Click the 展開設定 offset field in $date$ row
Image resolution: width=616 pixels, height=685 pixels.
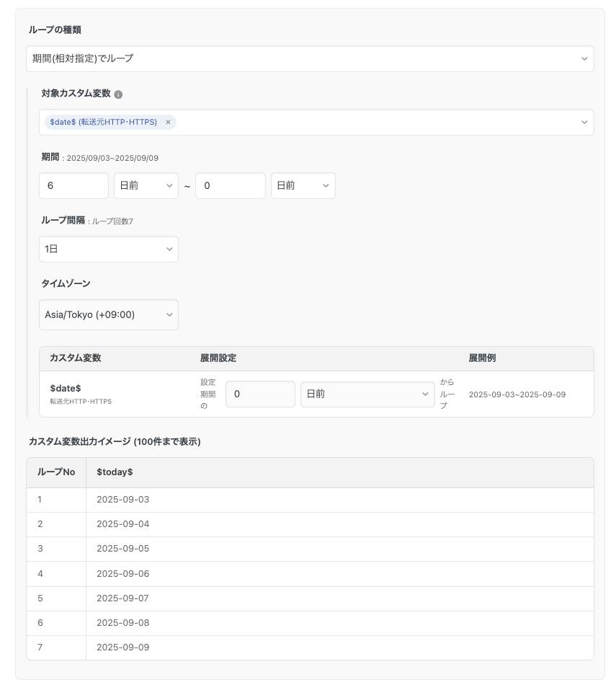(260, 394)
